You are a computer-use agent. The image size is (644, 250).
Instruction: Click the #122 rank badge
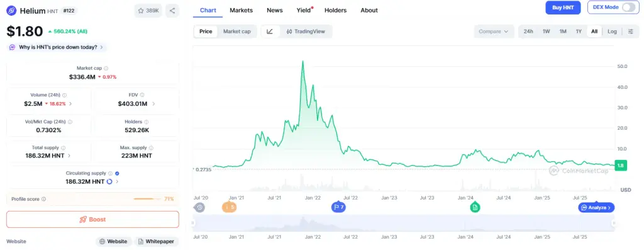(x=69, y=11)
